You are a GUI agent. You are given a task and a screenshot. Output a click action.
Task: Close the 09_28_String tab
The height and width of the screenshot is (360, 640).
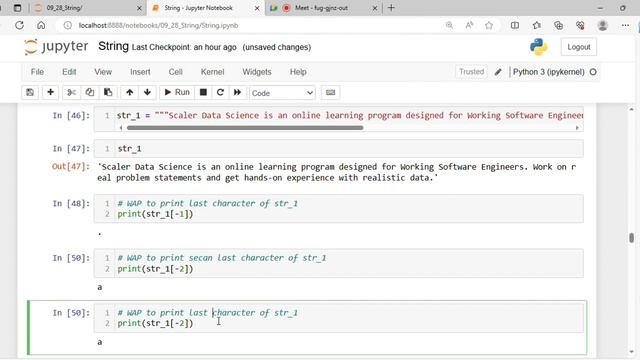(139, 8)
